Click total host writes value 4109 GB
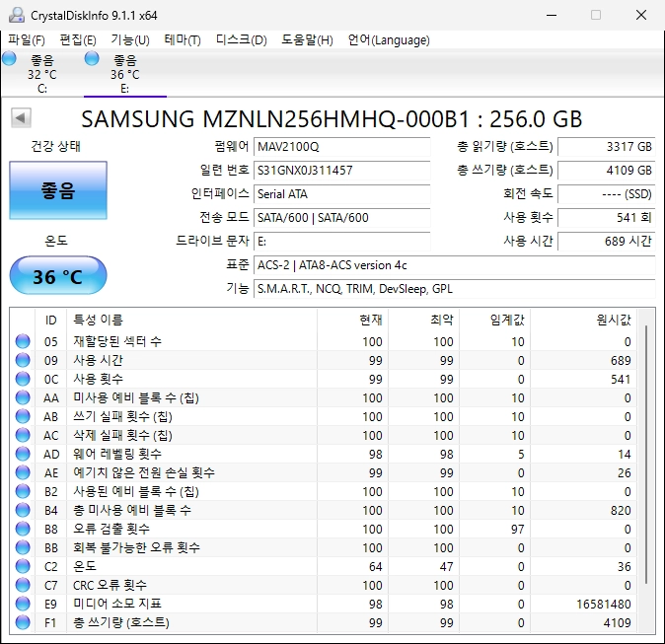 click(x=607, y=171)
